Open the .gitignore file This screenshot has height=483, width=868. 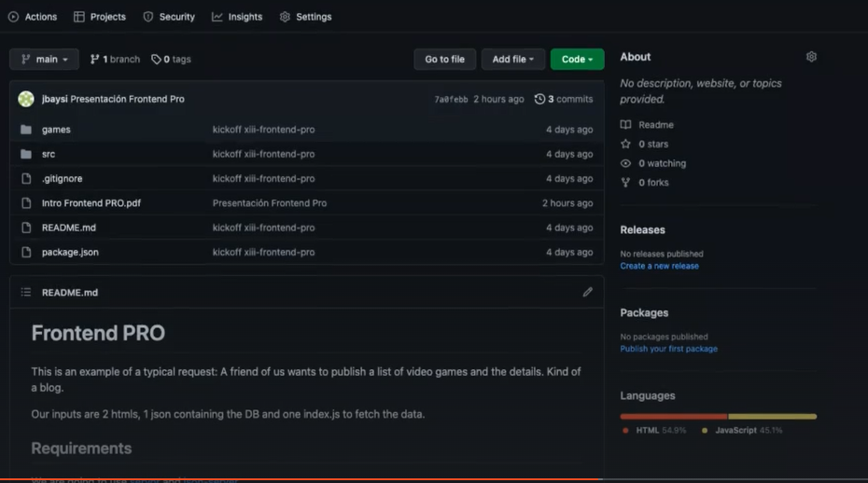(62, 179)
